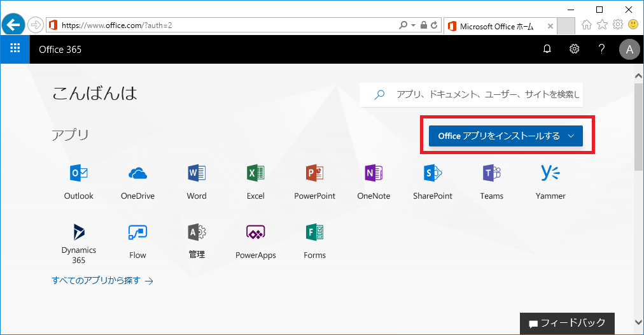644x335 pixels.
Task: Open the 管理 admin app
Action: [197, 241]
